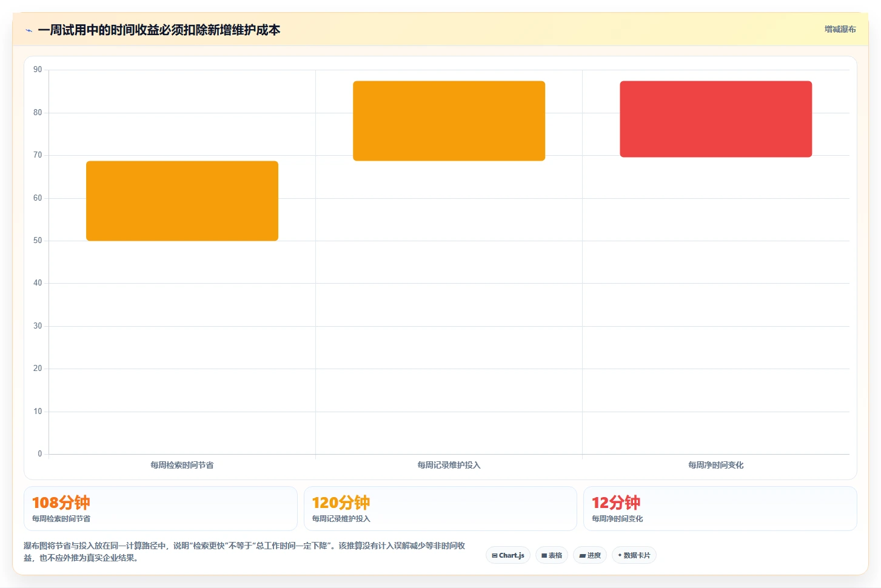Click the y-axis value 90
Image resolution: width=881 pixels, height=588 pixels.
(38, 70)
